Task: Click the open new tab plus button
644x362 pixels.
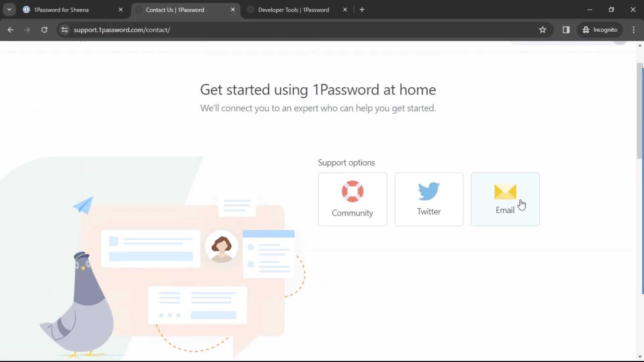Action: pos(362,10)
